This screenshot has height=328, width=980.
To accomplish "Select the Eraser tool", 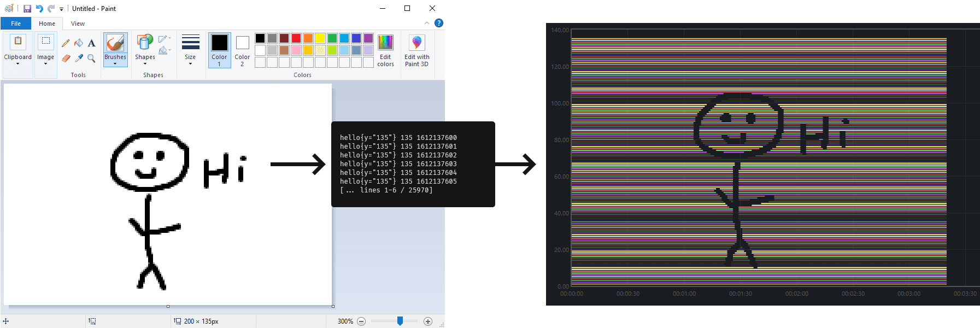I will (x=66, y=58).
